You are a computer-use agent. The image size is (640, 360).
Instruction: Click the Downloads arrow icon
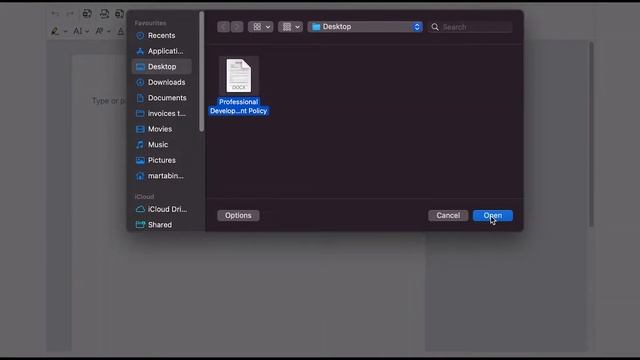(x=140, y=82)
